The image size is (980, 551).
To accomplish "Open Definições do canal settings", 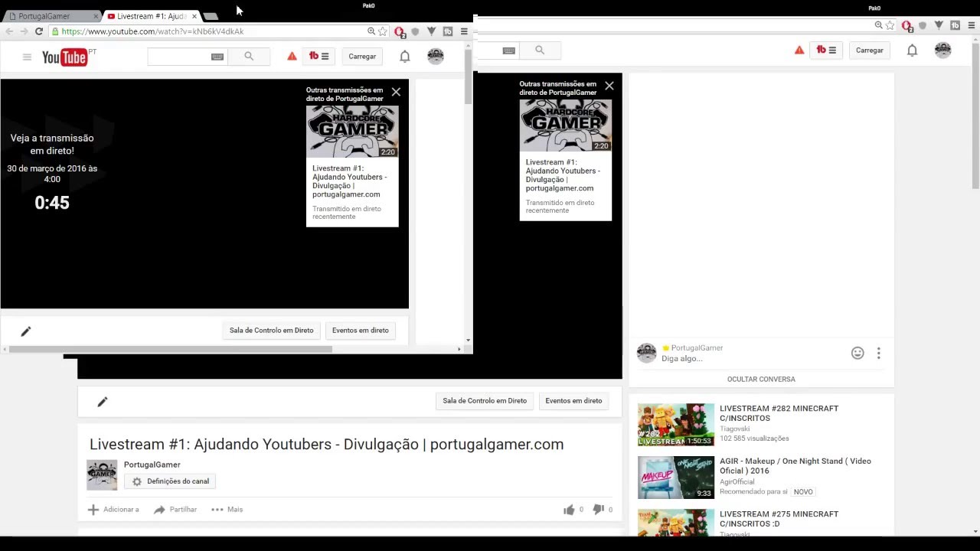I will pyautogui.click(x=170, y=481).
